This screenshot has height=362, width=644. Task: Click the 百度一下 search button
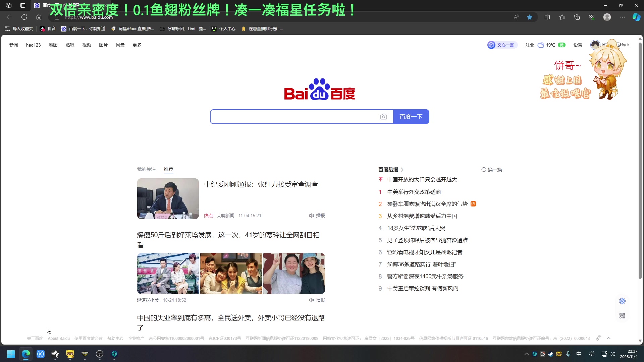(411, 117)
